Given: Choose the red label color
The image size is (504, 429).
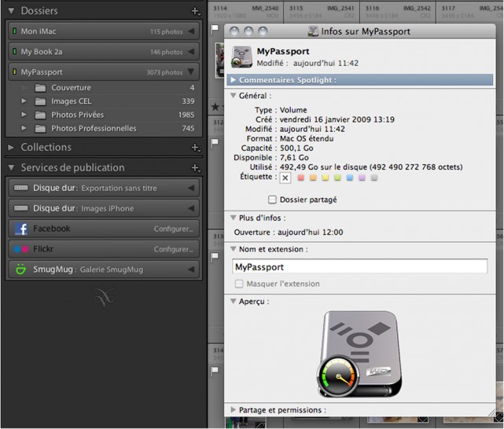Looking at the screenshot, I should point(301,178).
